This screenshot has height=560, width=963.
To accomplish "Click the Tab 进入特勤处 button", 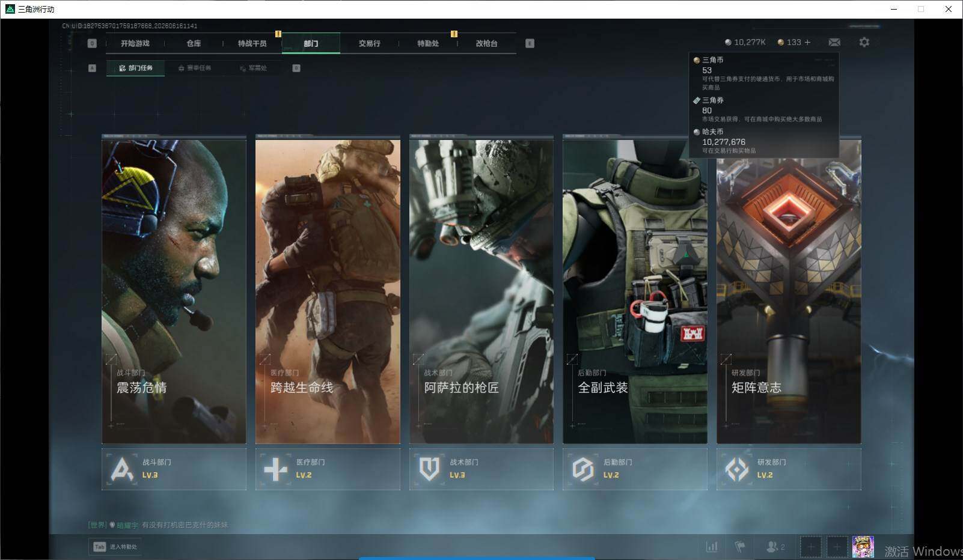I will pyautogui.click(x=115, y=547).
